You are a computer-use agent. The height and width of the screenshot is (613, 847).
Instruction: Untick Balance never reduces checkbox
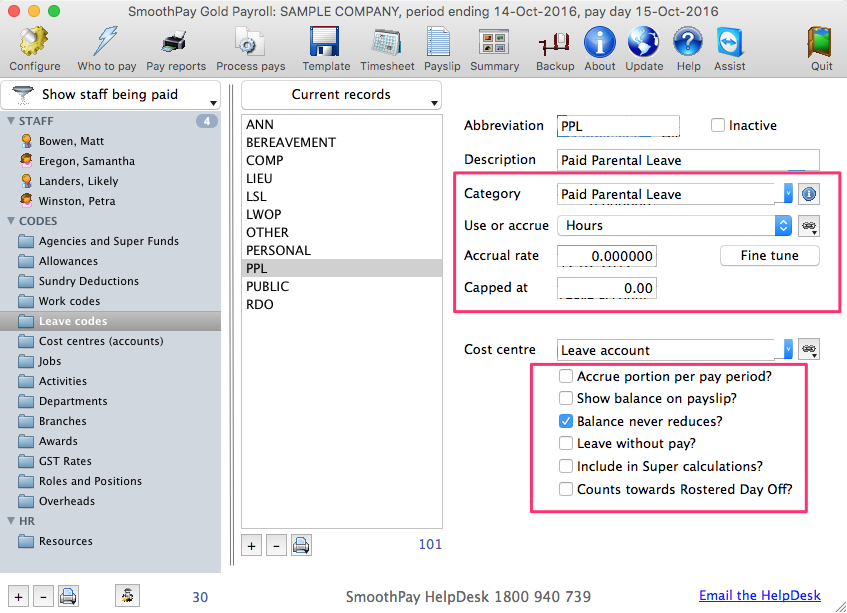(566, 421)
